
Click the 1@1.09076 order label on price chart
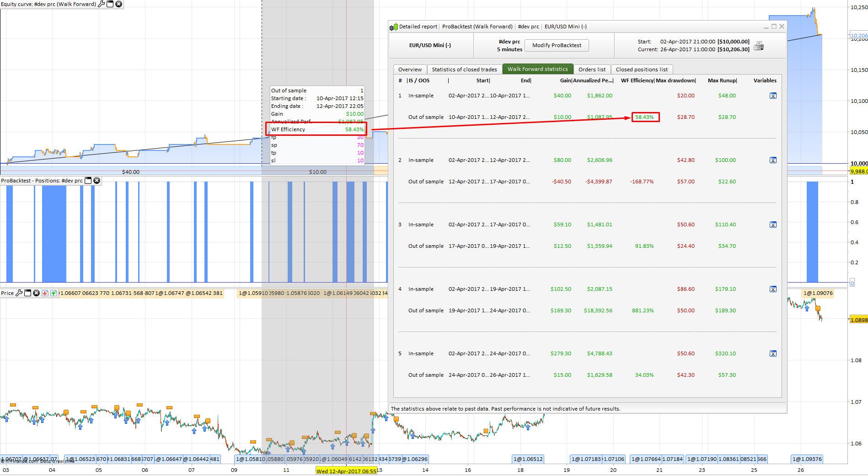click(x=818, y=293)
